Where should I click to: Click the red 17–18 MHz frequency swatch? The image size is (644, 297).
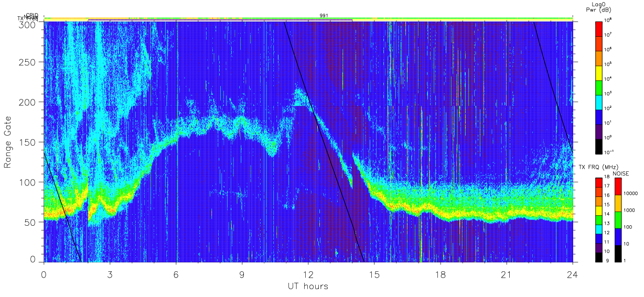599,182
